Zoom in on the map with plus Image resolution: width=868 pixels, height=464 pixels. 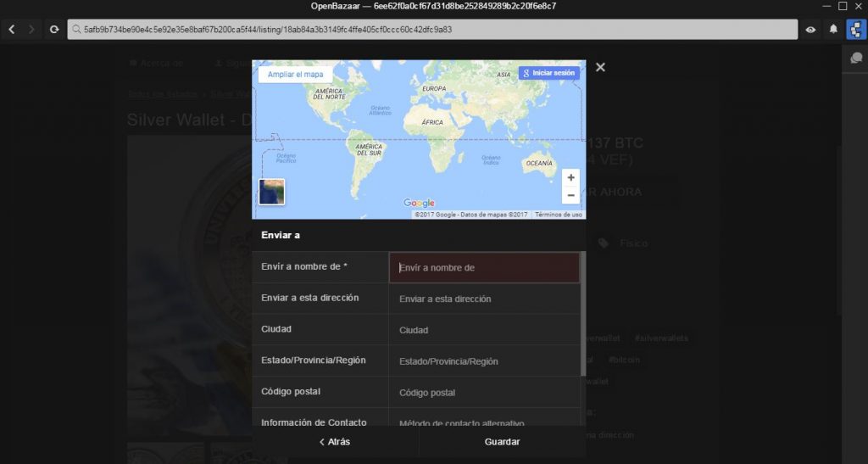coord(570,178)
